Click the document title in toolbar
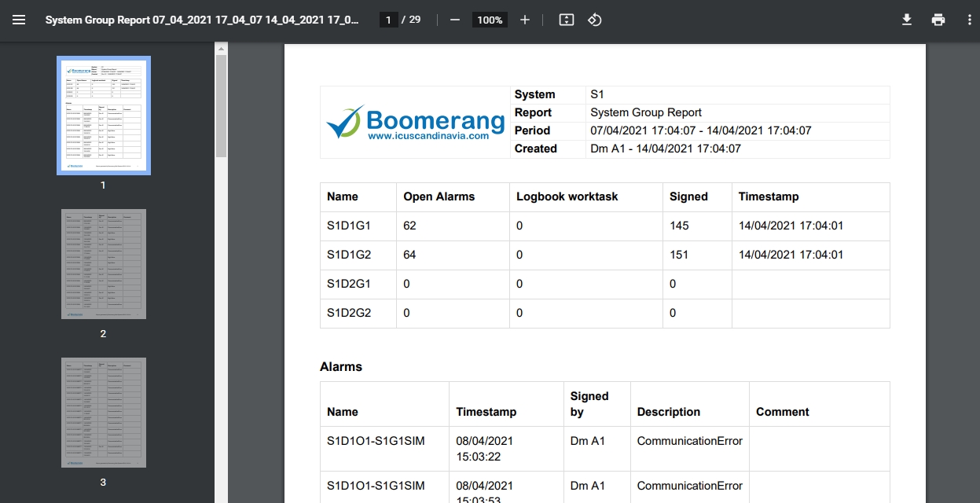 pyautogui.click(x=202, y=20)
